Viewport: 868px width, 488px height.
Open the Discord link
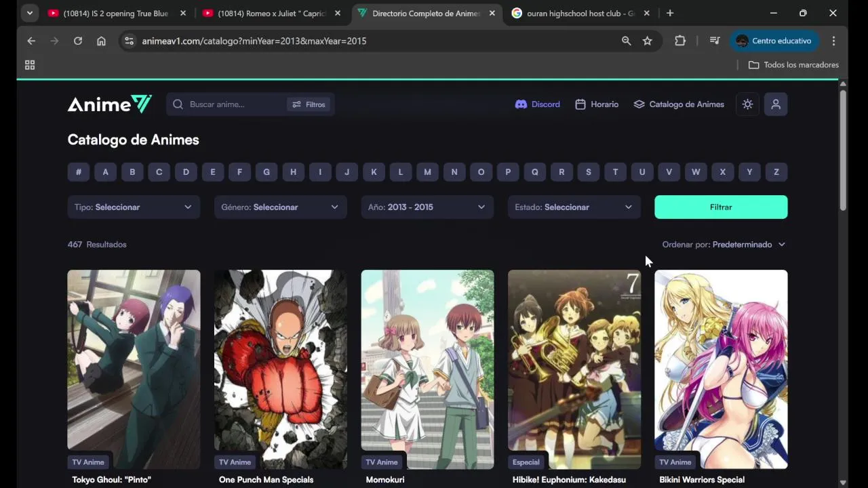pos(538,104)
